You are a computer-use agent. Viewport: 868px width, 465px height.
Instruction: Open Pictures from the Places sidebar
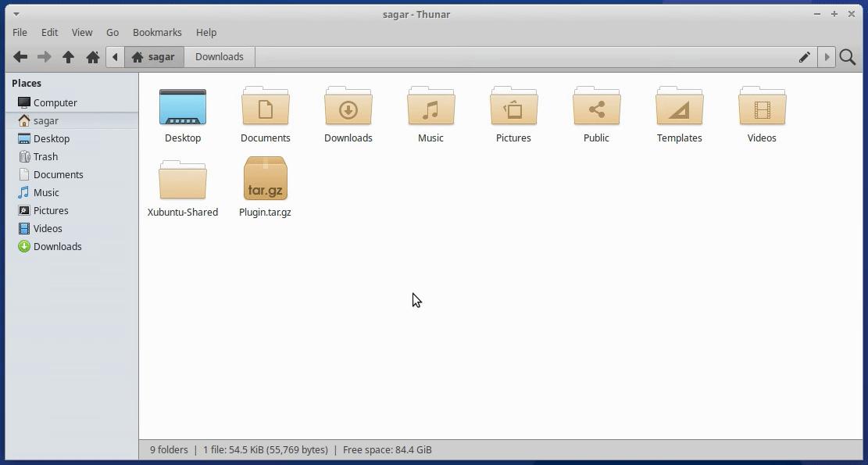pos(49,210)
